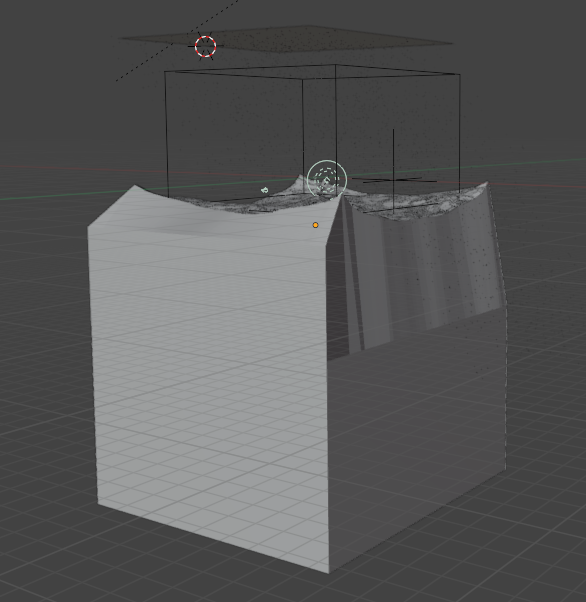Screen dimensions: 586x602
Task: Click the right vertical edge of the wireframe box
Action: (460, 134)
